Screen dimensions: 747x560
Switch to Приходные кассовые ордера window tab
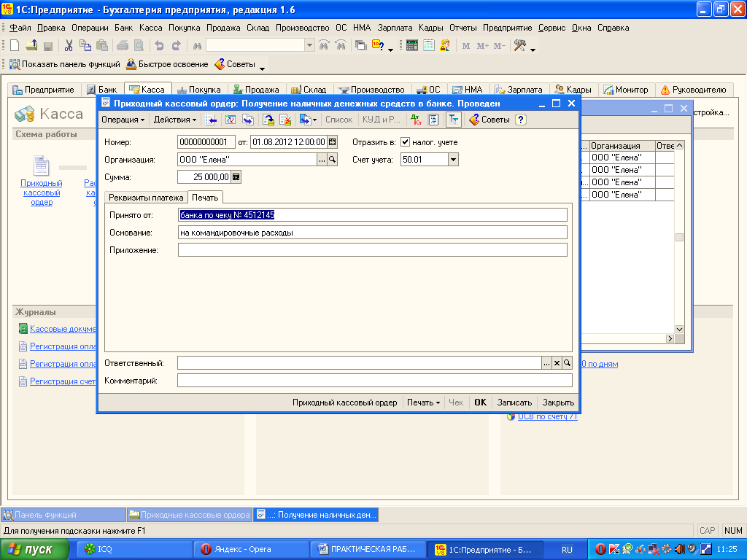pyautogui.click(x=190, y=515)
